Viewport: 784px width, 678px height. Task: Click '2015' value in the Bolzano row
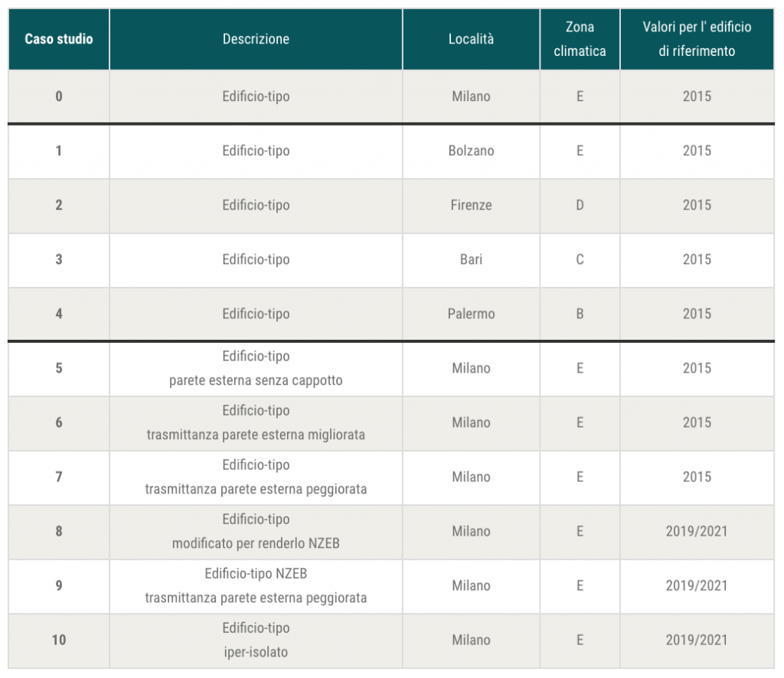point(697,151)
